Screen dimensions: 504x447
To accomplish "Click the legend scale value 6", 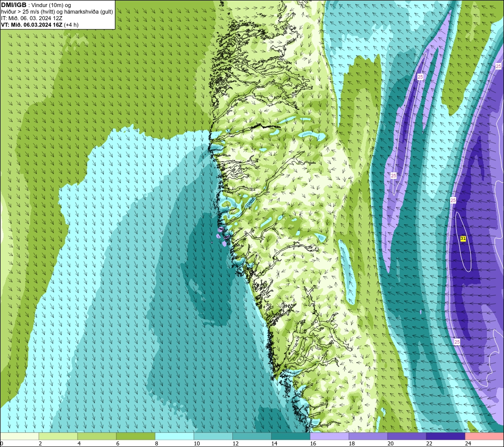I will 117,443.
